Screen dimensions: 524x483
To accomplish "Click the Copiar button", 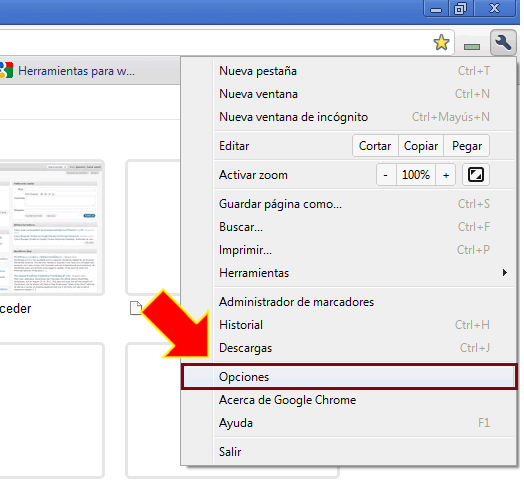I will pos(421,146).
